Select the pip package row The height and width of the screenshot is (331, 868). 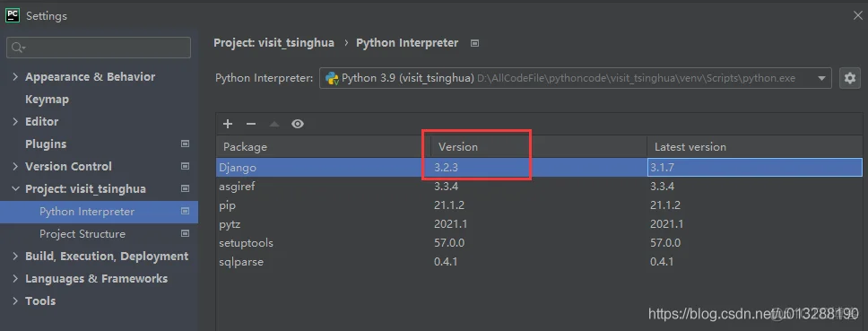(x=539, y=205)
